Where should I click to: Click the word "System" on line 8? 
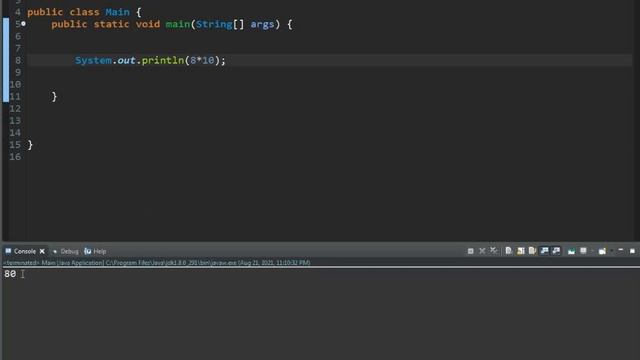tap(93, 60)
